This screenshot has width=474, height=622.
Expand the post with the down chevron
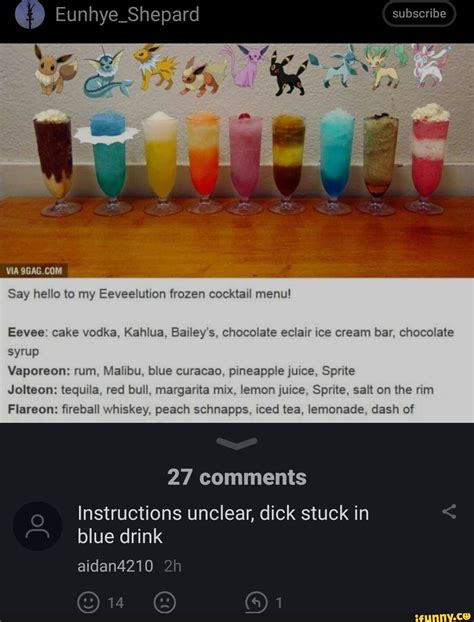pyautogui.click(x=237, y=443)
